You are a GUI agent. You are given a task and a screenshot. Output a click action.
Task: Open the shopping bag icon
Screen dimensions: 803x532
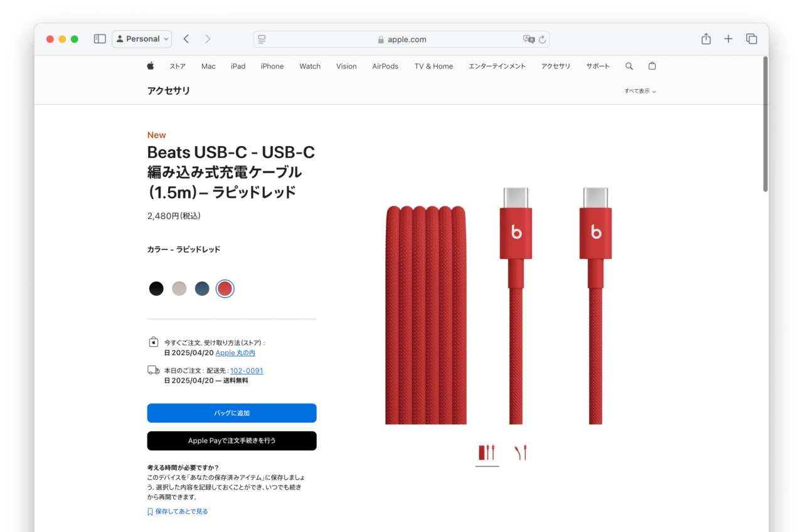click(x=652, y=66)
